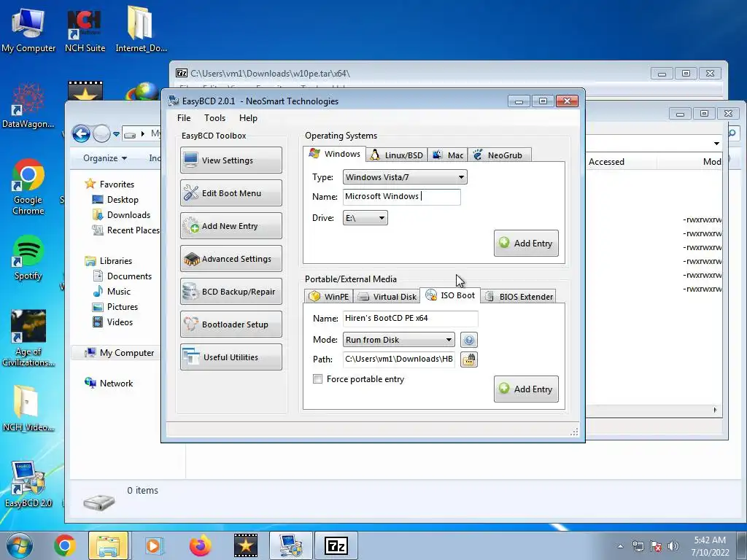This screenshot has width=747, height=560.
Task: Open the media player taskbar icon
Action: point(153,545)
